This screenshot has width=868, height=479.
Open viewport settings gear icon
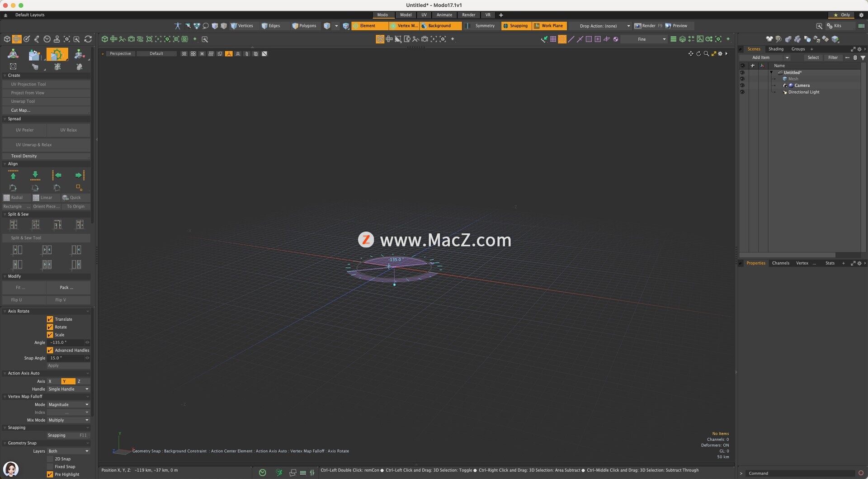(x=721, y=54)
